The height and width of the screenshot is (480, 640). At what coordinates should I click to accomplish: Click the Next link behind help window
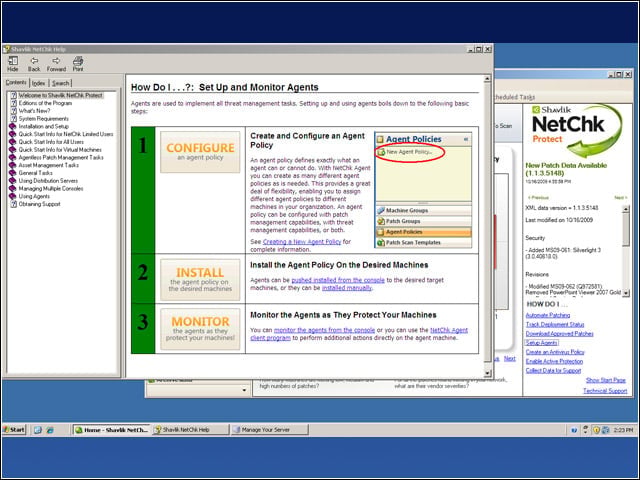point(509,358)
